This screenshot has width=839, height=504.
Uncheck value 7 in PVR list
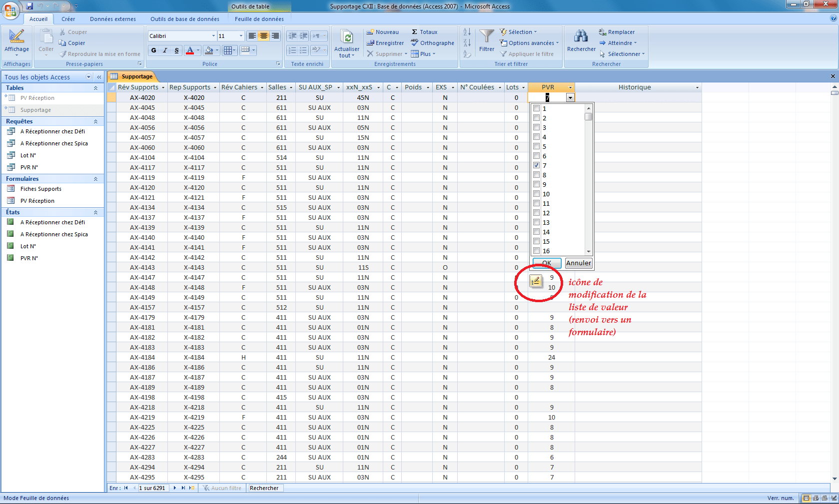(x=536, y=165)
